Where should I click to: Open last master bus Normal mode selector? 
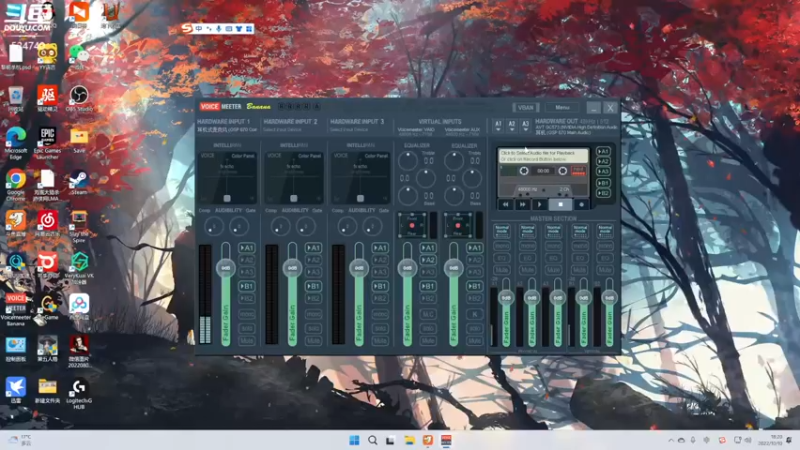tap(605, 231)
